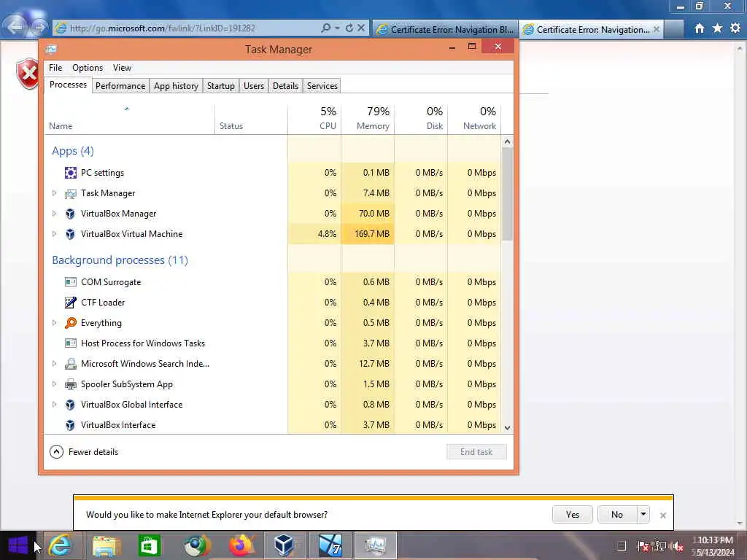Switch to the App history tab
The height and width of the screenshot is (560, 747).
(176, 86)
